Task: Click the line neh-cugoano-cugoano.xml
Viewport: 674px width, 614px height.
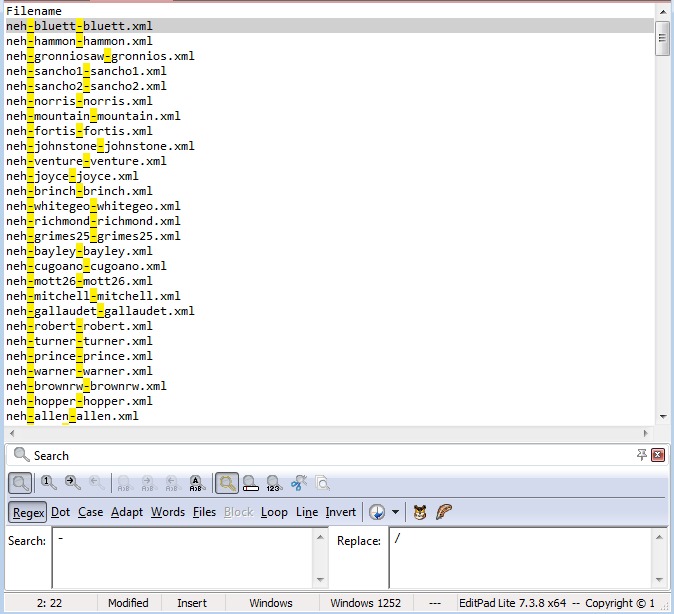Action: 86,266
